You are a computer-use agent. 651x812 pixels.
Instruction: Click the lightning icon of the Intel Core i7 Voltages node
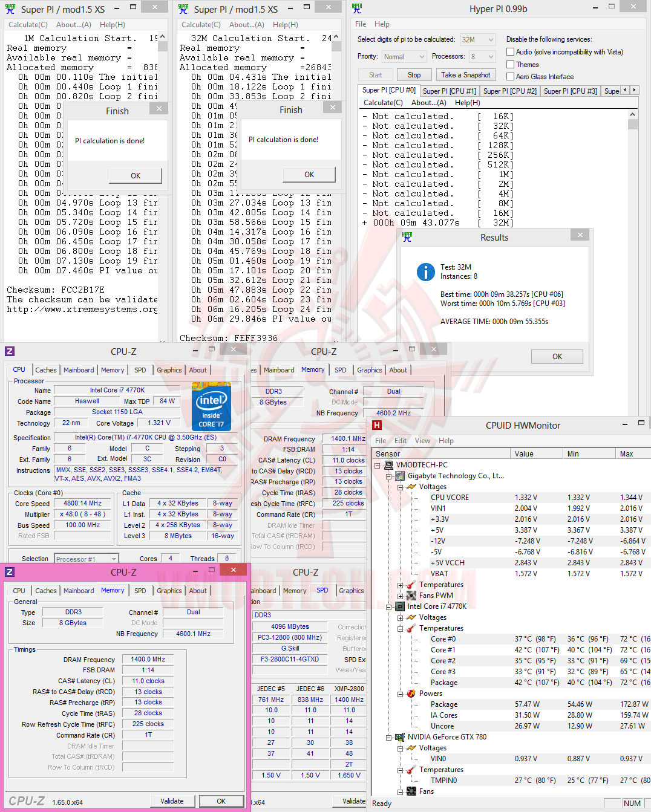coord(411,617)
